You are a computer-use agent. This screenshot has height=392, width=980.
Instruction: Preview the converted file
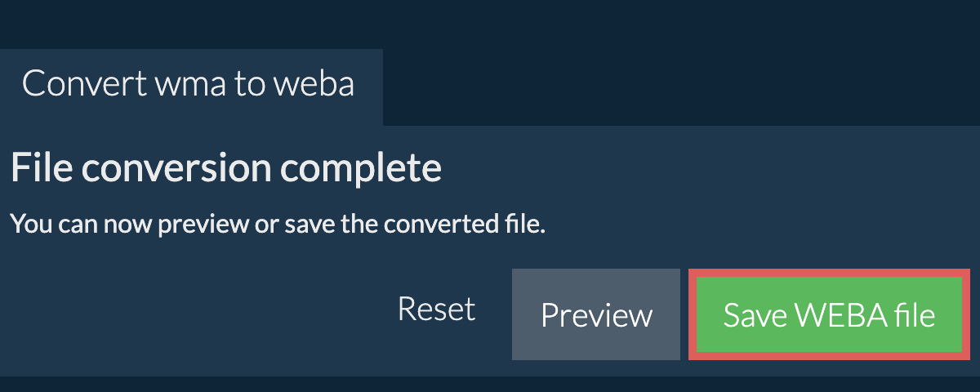coord(596,315)
